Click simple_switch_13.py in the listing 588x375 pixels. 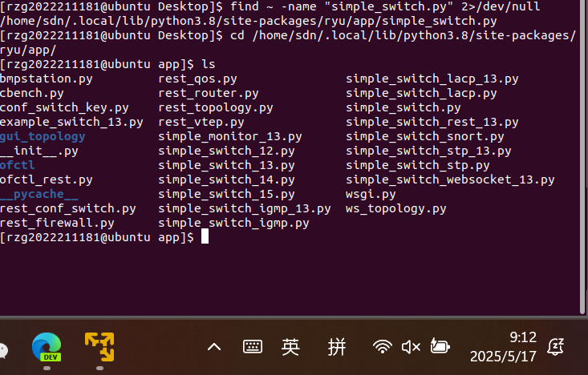coord(226,165)
